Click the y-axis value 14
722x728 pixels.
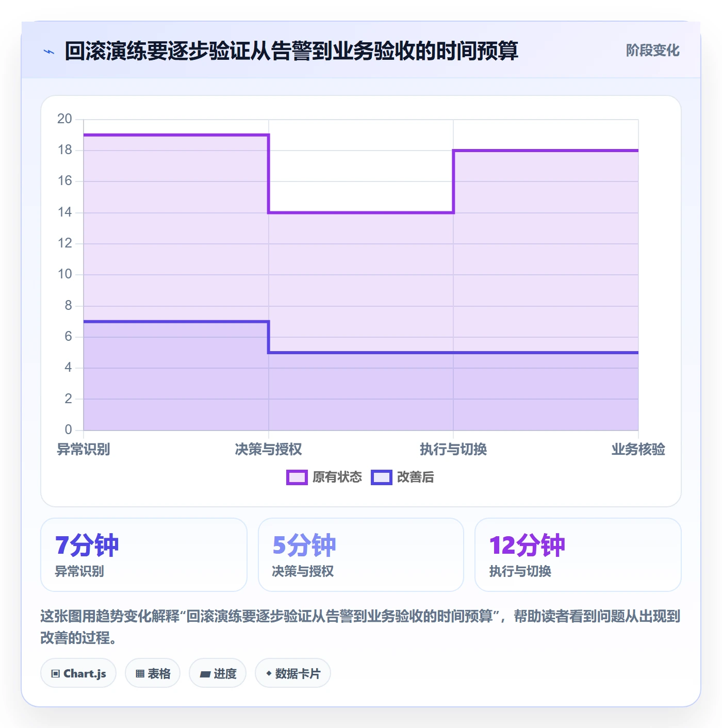pos(64,212)
